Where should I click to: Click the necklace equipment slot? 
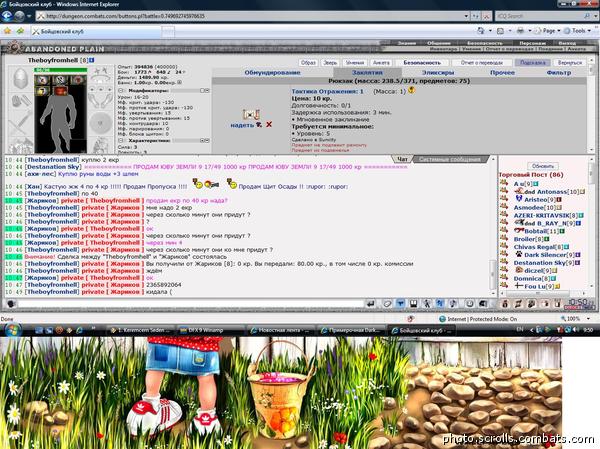click(x=100, y=80)
